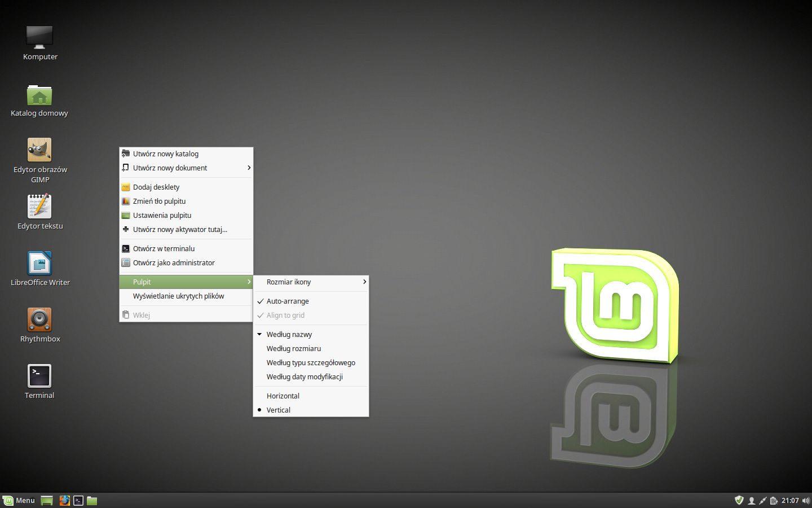Select sorting Według typu szczegółowego
This screenshot has height=508, width=812.
click(x=311, y=362)
